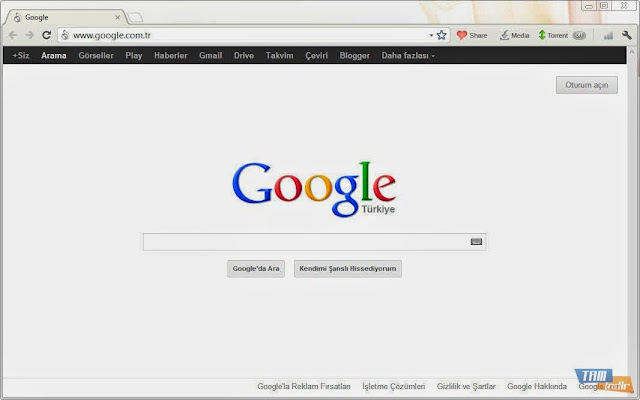Open the wrench settings menu
This screenshot has width=640, height=400.
click(x=627, y=36)
